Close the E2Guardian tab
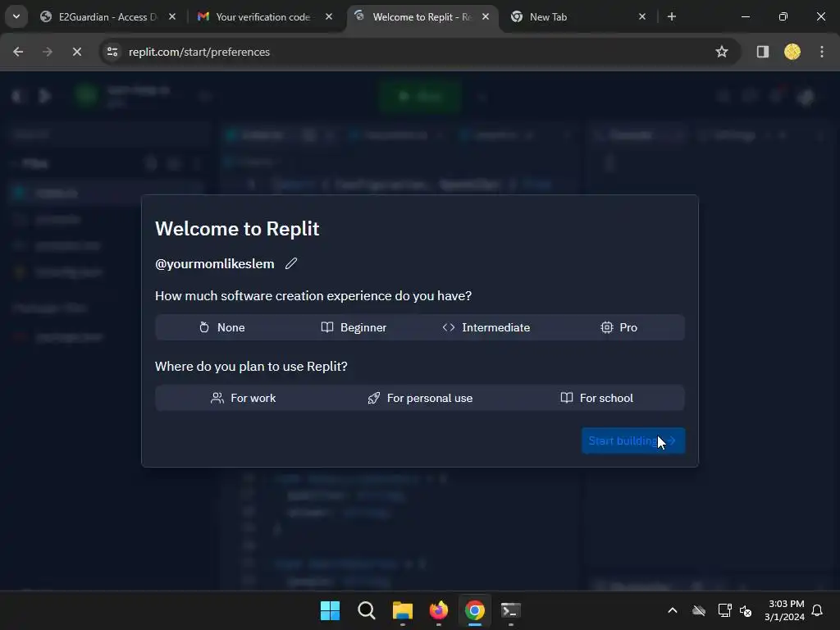The image size is (840, 630). click(x=172, y=17)
